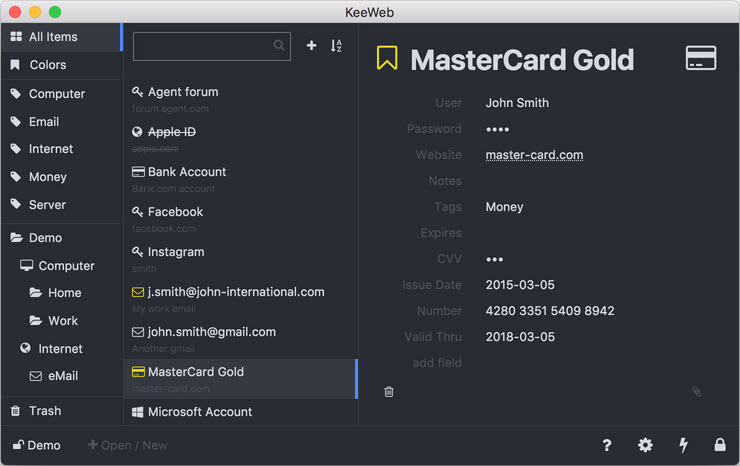Screen dimensions: 740x466
Task: Open the A-Z sort options
Action: point(336,45)
